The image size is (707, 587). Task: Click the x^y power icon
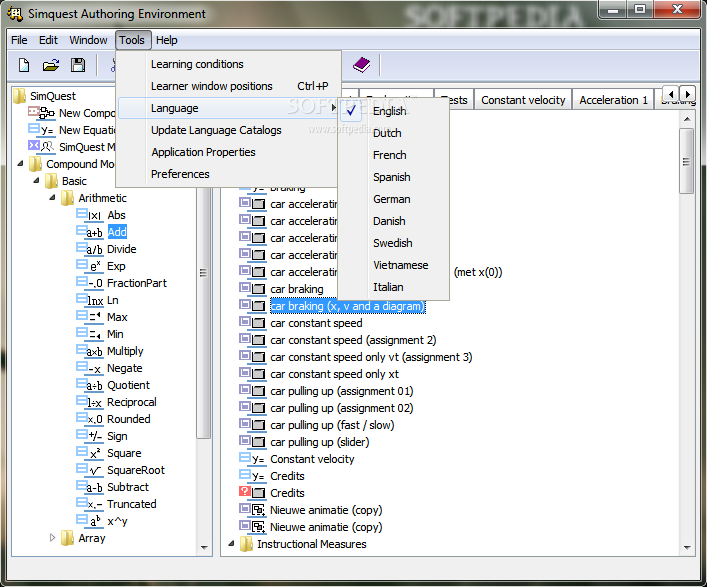(x=89, y=521)
